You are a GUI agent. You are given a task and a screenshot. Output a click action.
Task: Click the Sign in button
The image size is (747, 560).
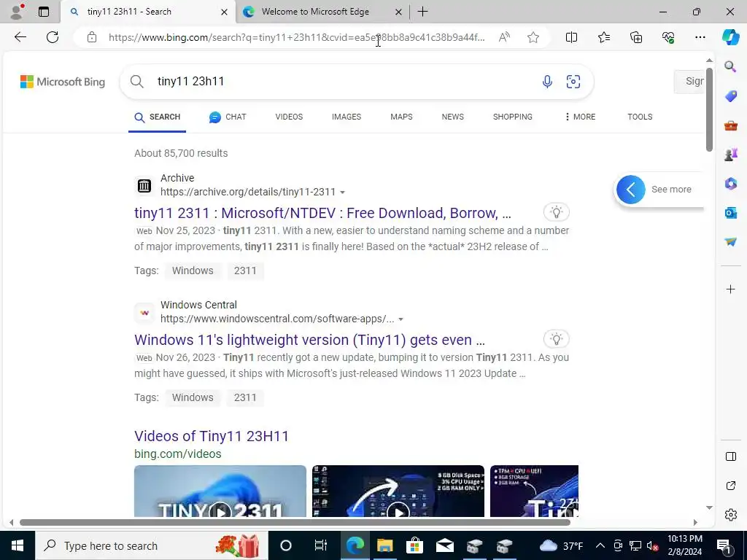689,82
